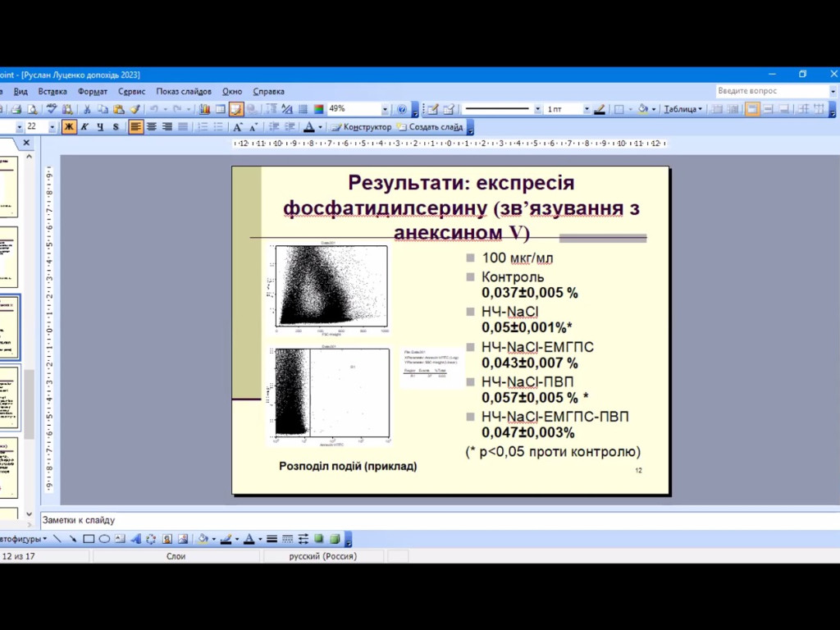This screenshot has height=630, width=840.
Task: Click the Insert Chart icon in toolbar
Action: point(205,109)
